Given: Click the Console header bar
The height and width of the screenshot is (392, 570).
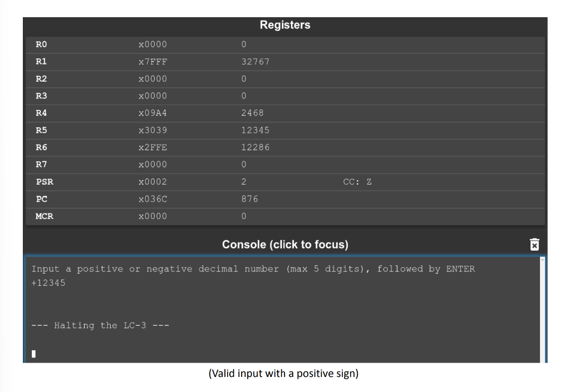Looking at the screenshot, I should (285, 244).
